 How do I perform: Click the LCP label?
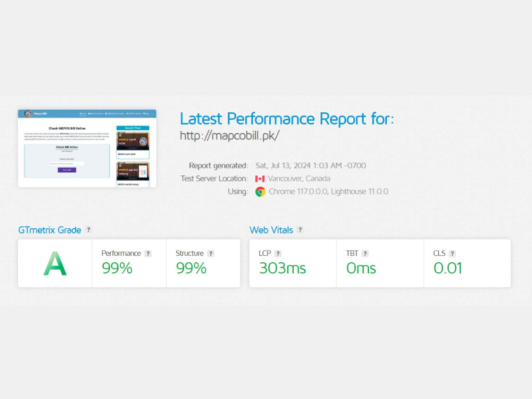264,253
